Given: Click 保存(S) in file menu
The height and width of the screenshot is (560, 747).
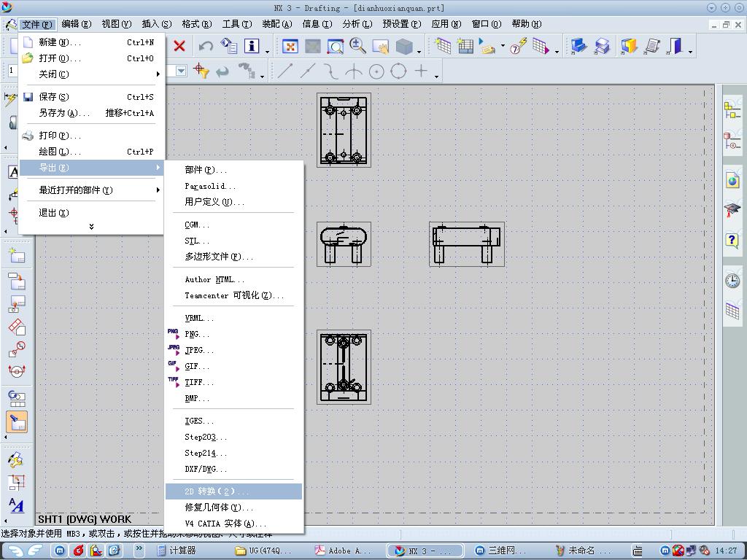Looking at the screenshot, I should tap(91, 97).
